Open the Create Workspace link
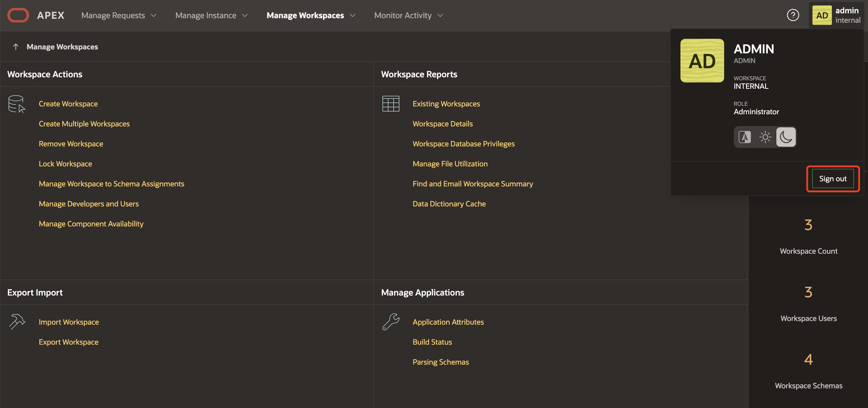 [x=68, y=104]
